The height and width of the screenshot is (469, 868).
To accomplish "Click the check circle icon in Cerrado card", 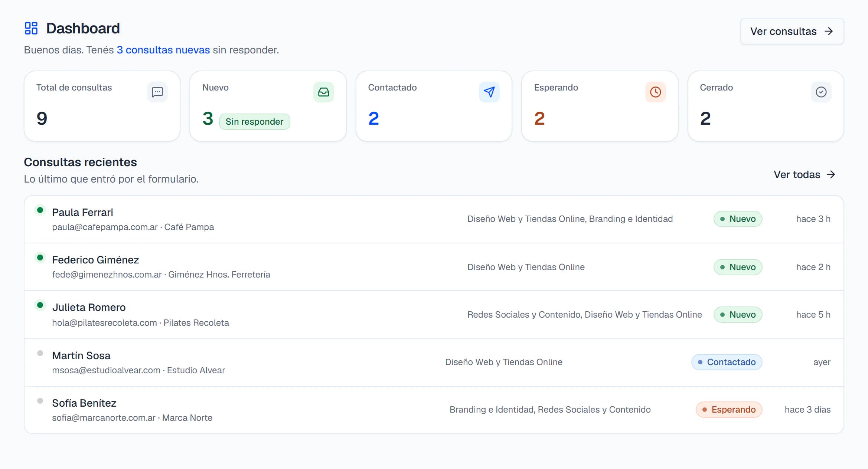I will [x=821, y=92].
